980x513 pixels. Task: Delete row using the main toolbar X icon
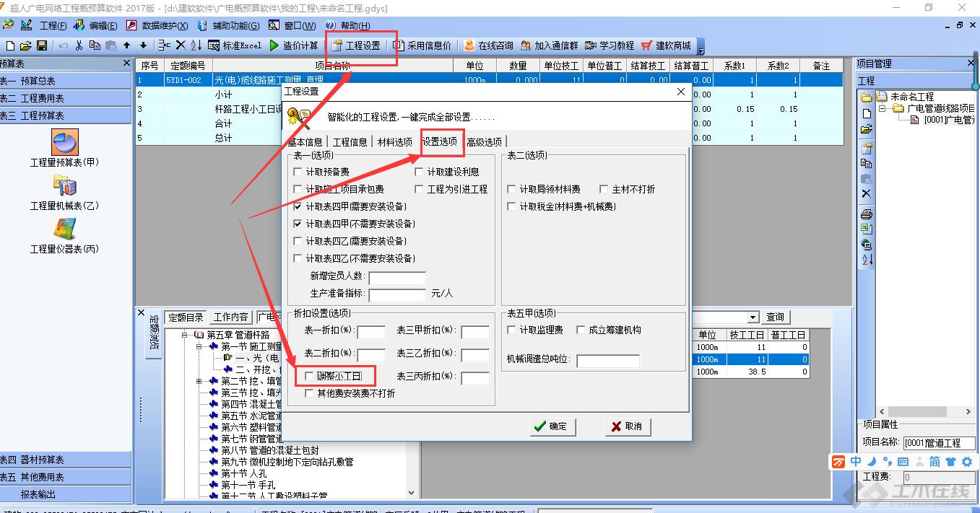[181, 45]
